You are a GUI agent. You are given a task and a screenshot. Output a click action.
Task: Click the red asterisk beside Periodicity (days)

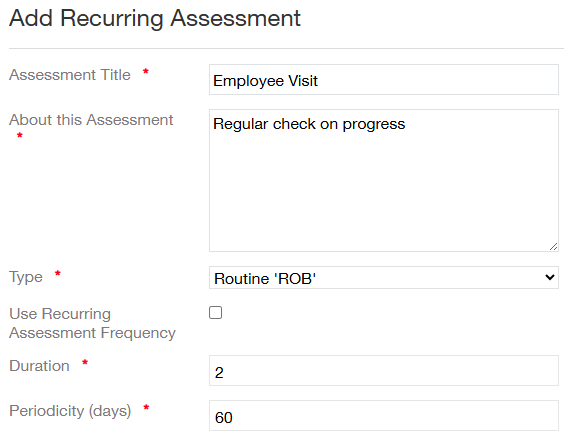click(x=146, y=407)
